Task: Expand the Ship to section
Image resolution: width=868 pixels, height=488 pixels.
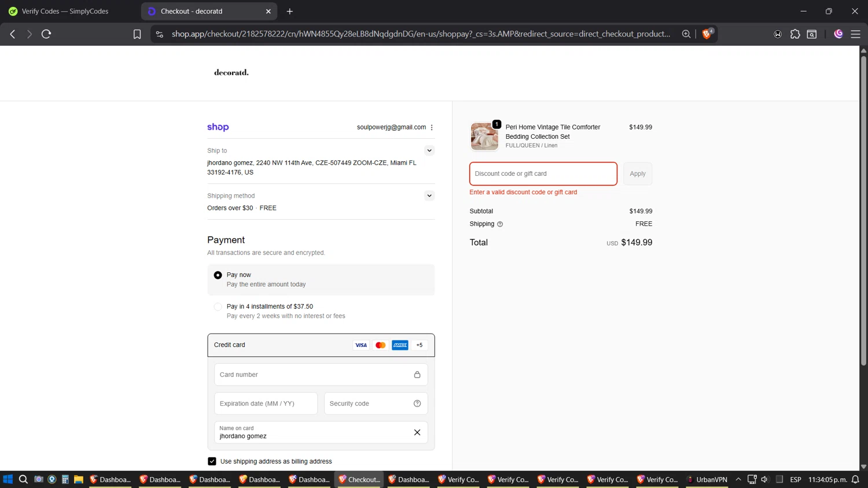Action: (429, 150)
